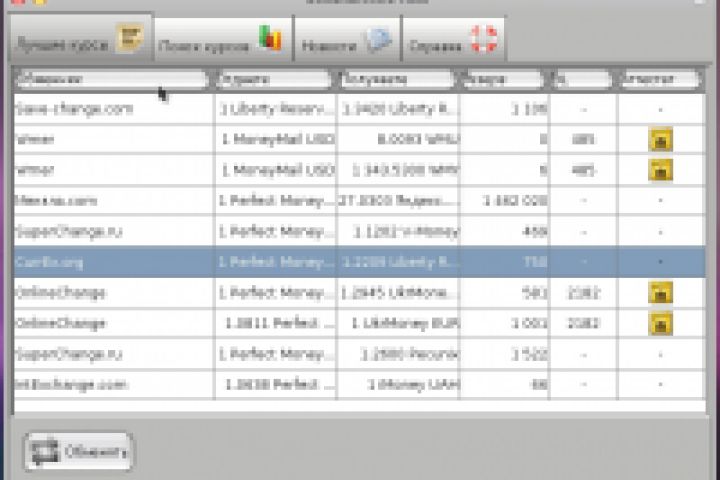The image size is (720, 480).
Task: Sort by the Получаете column header
Action: tap(397, 79)
